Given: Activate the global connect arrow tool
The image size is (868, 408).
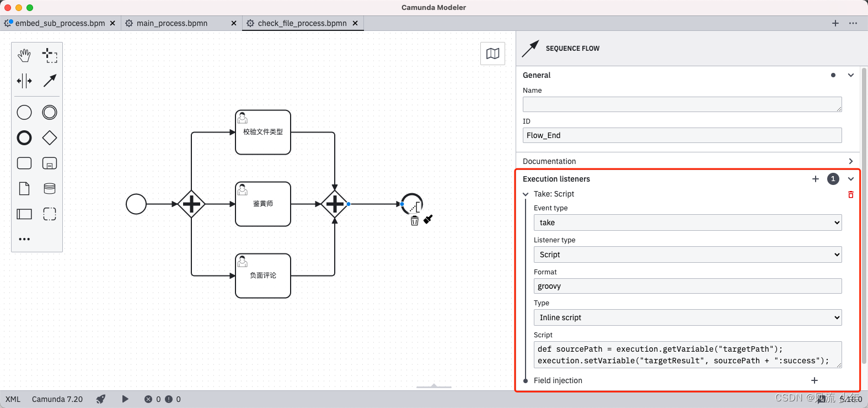Looking at the screenshot, I should tap(50, 81).
